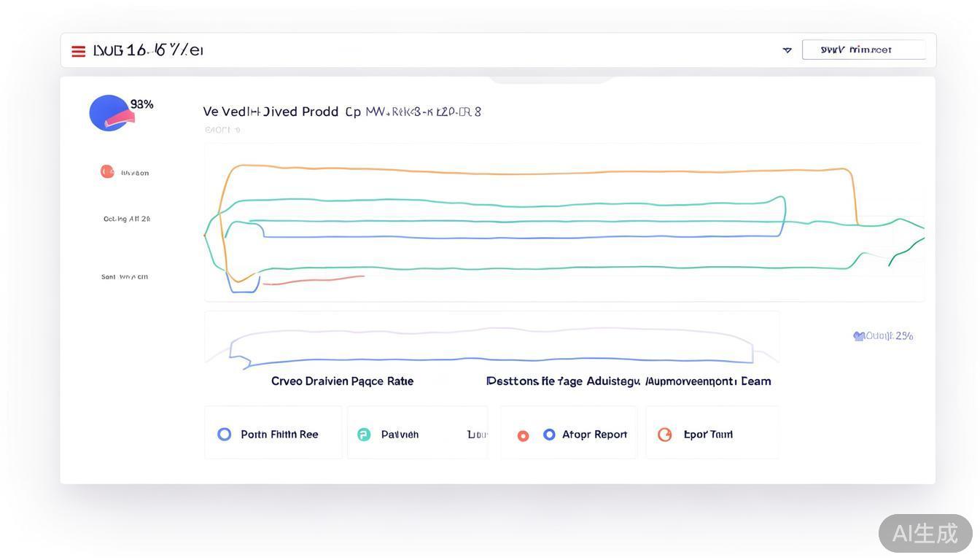The height and width of the screenshot is (560, 980).
Task: Click the orange circular icon beside Epor
Action: (x=664, y=435)
